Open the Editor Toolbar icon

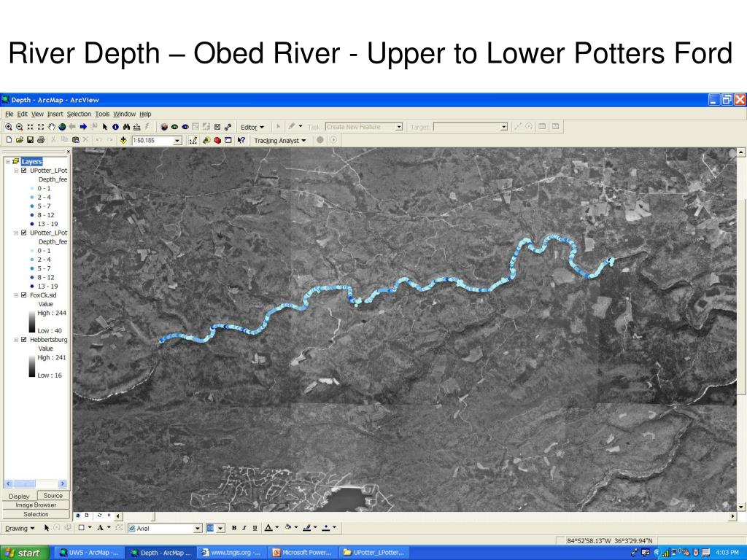[x=193, y=140]
